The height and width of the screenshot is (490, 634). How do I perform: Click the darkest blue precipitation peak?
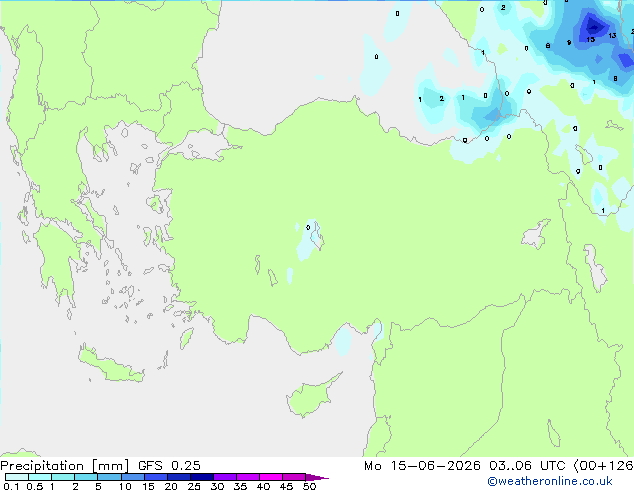(x=594, y=25)
